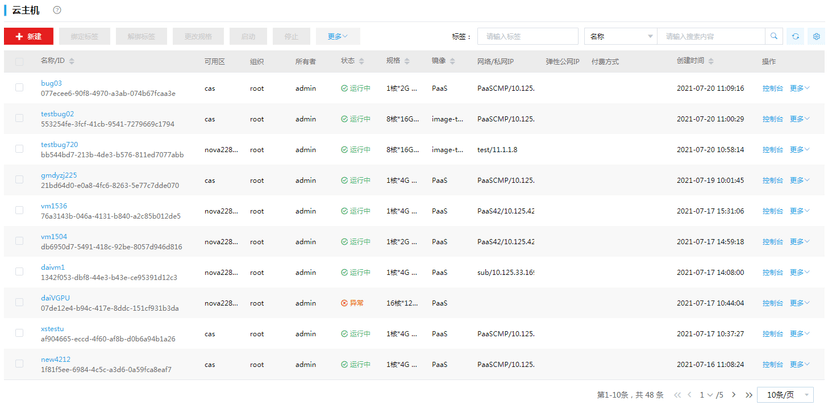Open the xstestu host link
Image resolution: width=828 pixels, height=406 pixels.
[x=52, y=328]
